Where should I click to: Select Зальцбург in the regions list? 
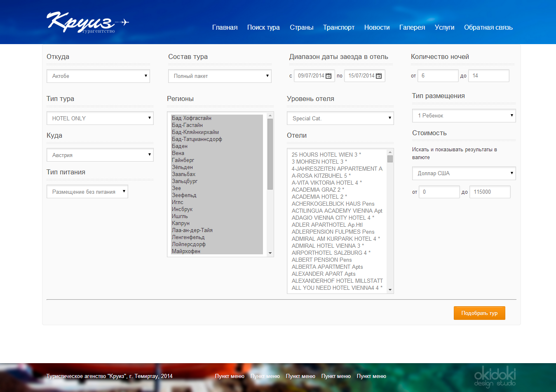pos(185,181)
